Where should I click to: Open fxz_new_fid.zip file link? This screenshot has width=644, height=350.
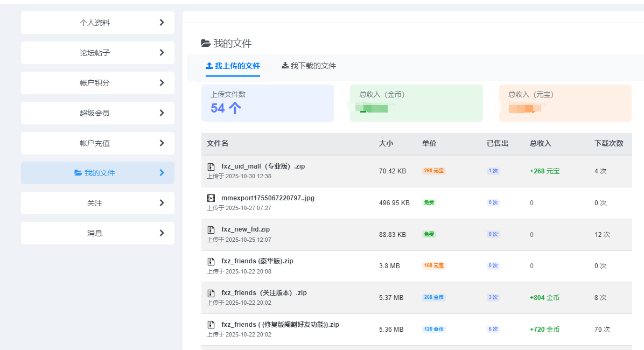[x=246, y=229]
